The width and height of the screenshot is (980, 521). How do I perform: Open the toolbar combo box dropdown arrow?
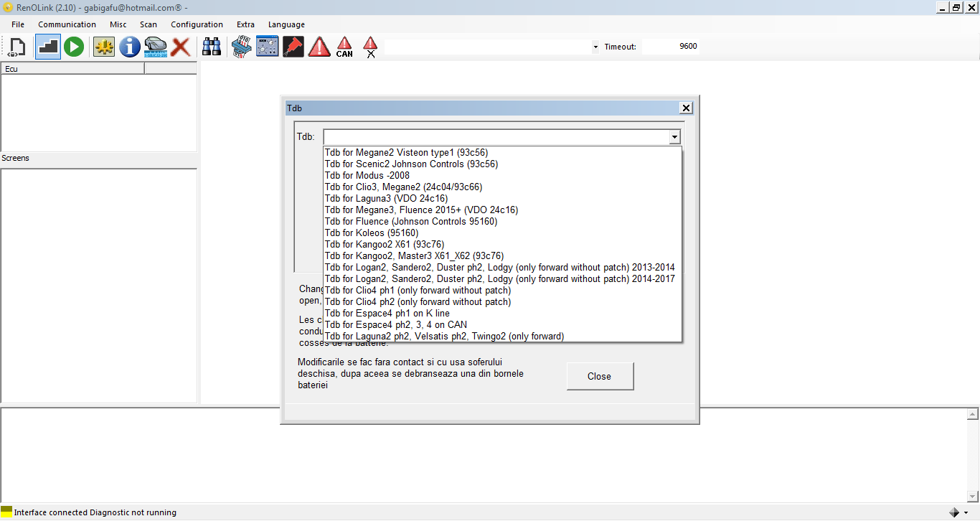click(x=595, y=47)
